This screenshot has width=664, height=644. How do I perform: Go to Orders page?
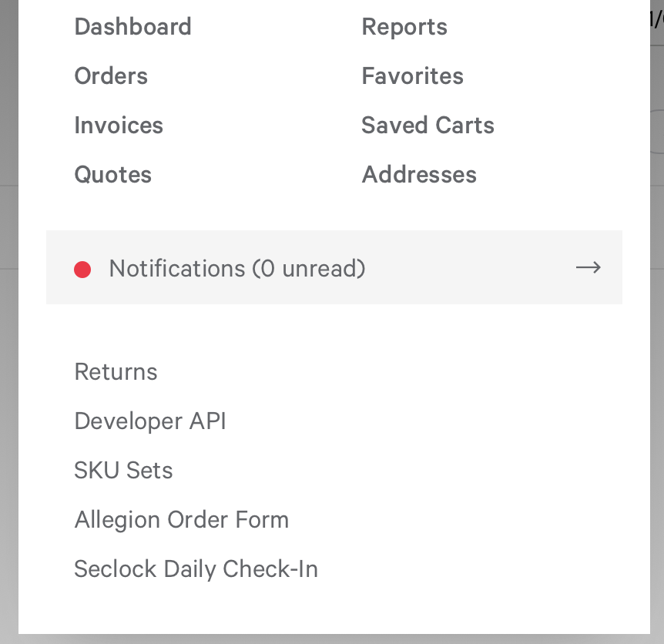[x=111, y=76]
